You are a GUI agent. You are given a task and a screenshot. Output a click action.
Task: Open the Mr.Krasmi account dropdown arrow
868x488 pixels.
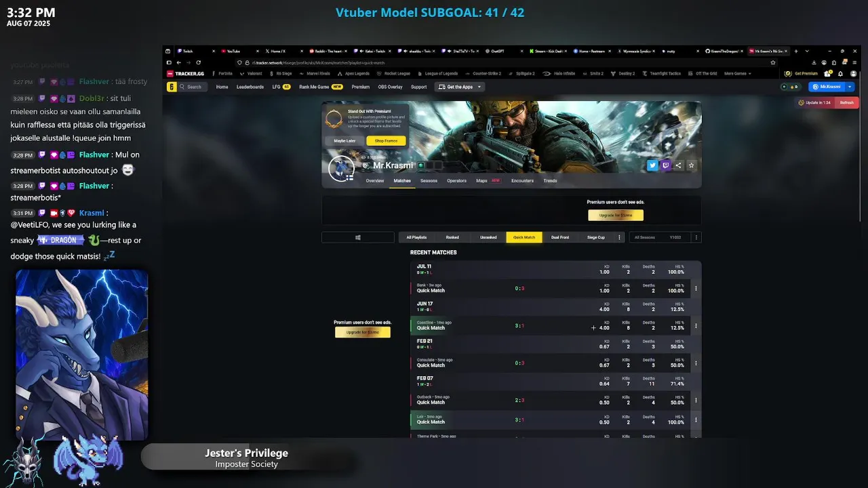tap(850, 87)
